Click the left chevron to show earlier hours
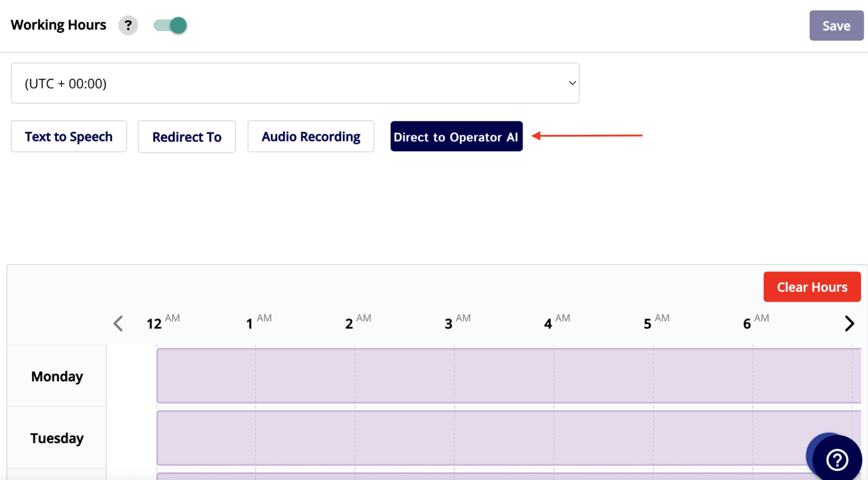This screenshot has width=868, height=480. (x=118, y=323)
